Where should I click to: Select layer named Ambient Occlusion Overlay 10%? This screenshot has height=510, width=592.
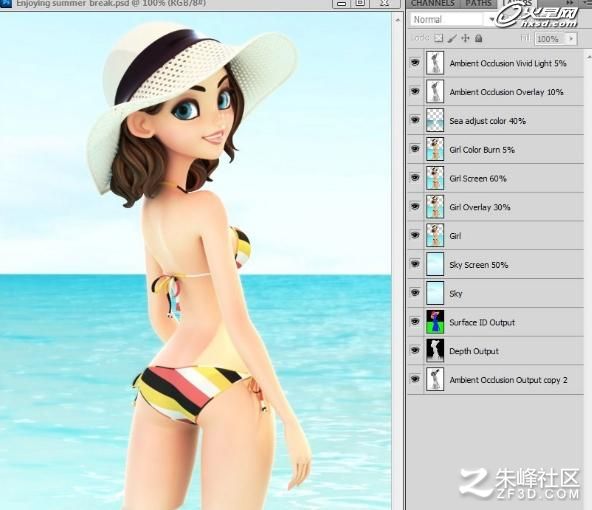point(506,92)
